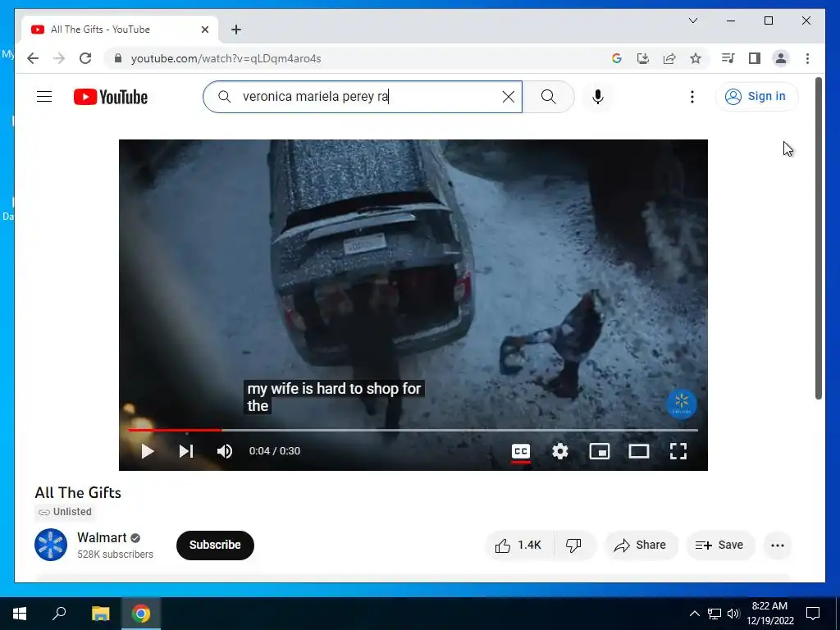
Task: Install app icon in address bar
Action: click(643, 58)
